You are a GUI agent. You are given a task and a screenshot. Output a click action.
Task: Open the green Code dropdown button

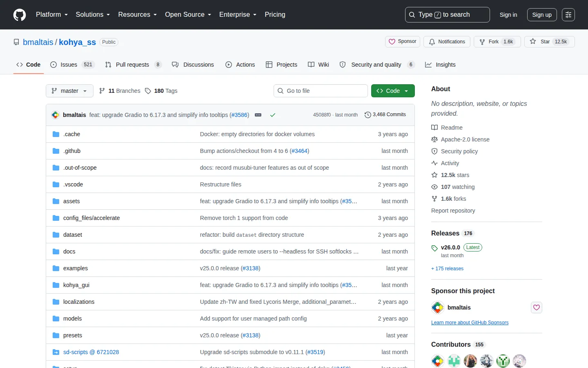[x=393, y=91]
